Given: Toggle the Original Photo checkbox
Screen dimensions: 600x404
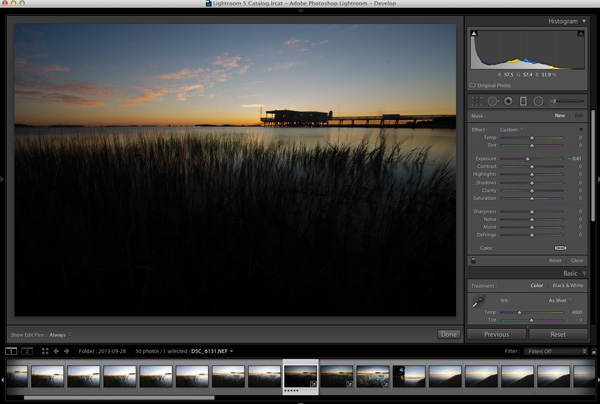Looking at the screenshot, I should coord(473,85).
